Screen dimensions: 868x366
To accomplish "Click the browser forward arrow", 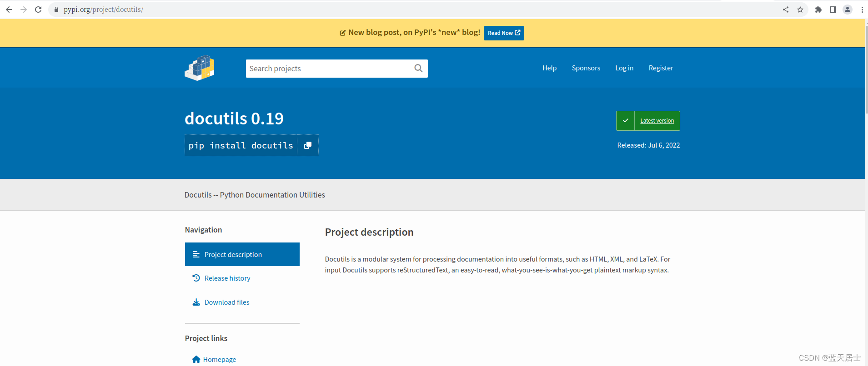I will pyautogui.click(x=24, y=9).
